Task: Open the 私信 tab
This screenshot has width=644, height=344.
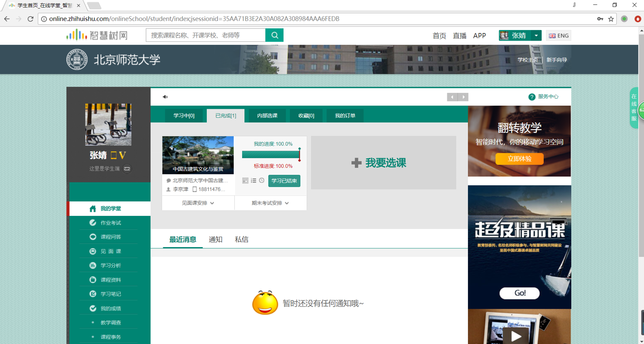Action: [x=242, y=240]
